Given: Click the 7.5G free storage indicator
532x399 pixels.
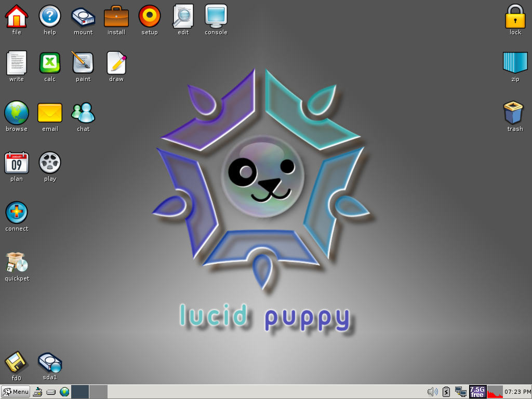Looking at the screenshot, I should (477, 392).
